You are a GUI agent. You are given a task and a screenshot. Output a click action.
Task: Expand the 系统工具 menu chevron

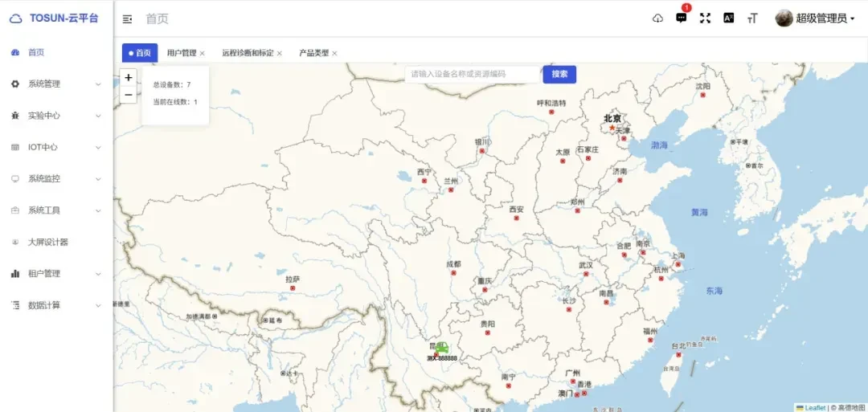99,210
